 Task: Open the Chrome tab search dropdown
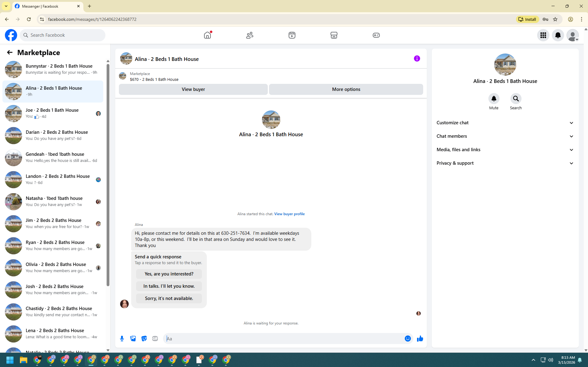click(6, 6)
